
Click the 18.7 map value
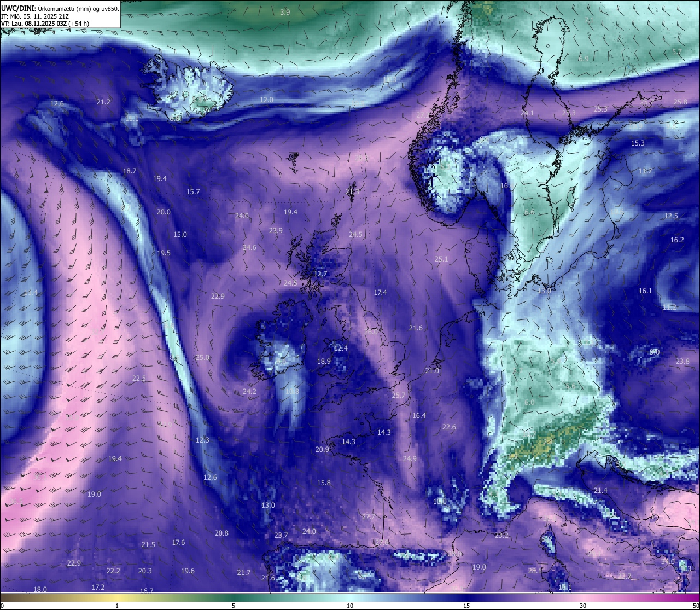tap(130, 171)
